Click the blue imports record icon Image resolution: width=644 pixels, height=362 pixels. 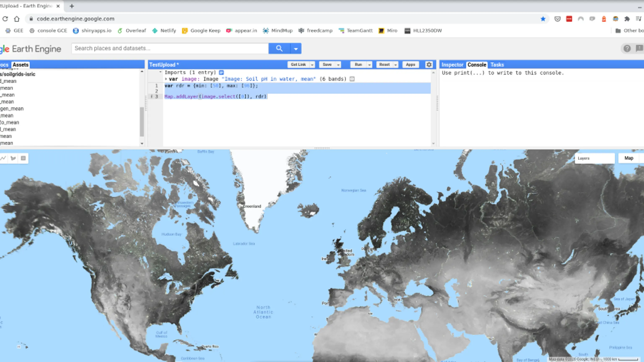tap(221, 72)
